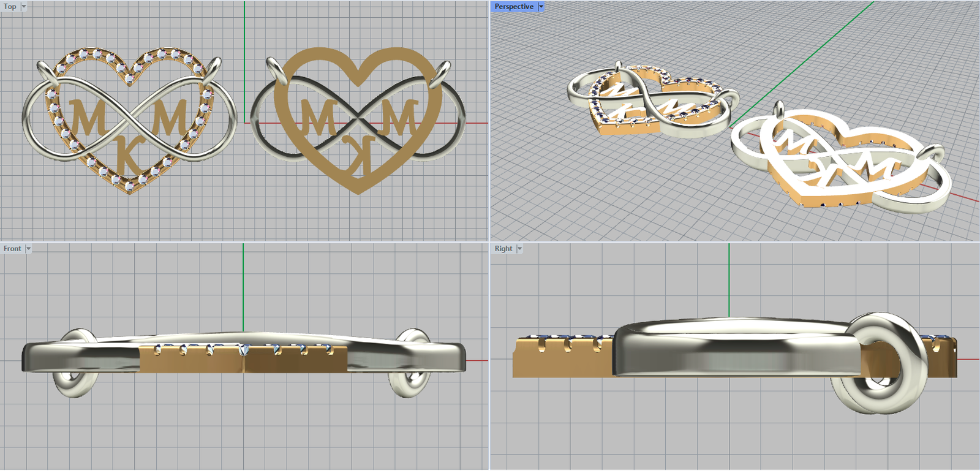
Task: Click the Top viewport title label
Action: click(10, 7)
